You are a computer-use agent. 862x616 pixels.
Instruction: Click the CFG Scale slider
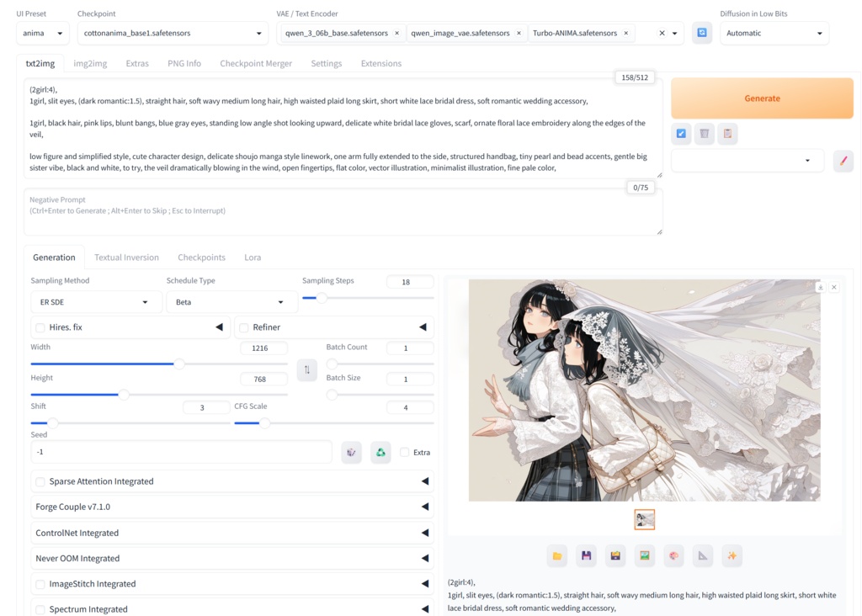[333, 423]
